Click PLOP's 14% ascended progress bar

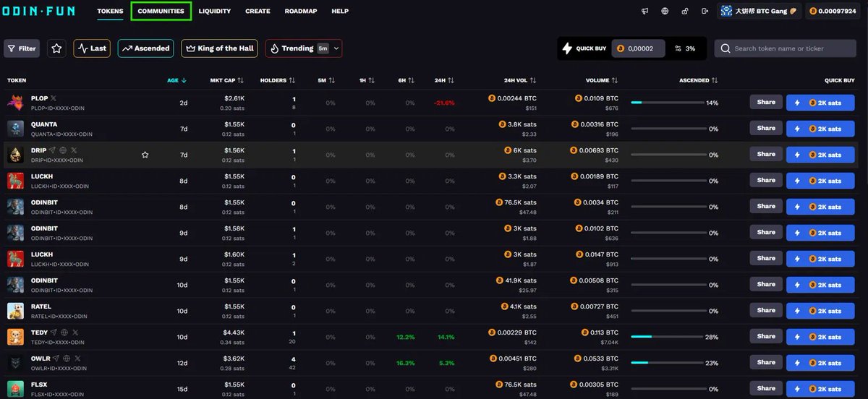[x=667, y=103]
